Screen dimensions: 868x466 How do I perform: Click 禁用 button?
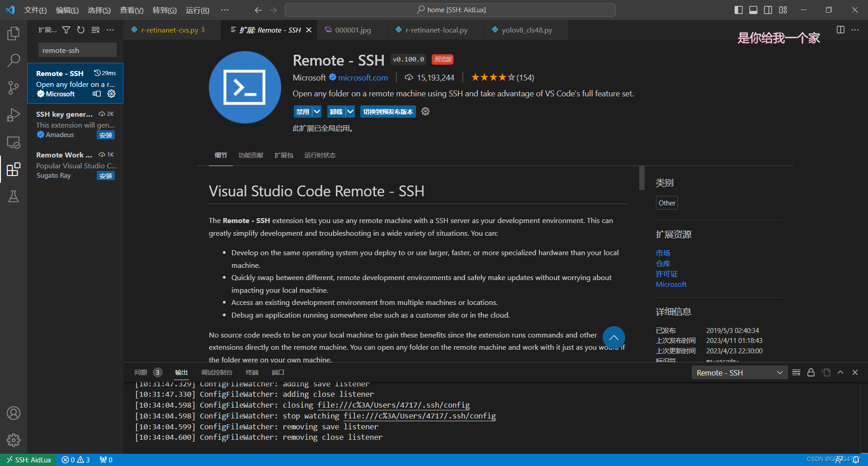[x=303, y=112]
